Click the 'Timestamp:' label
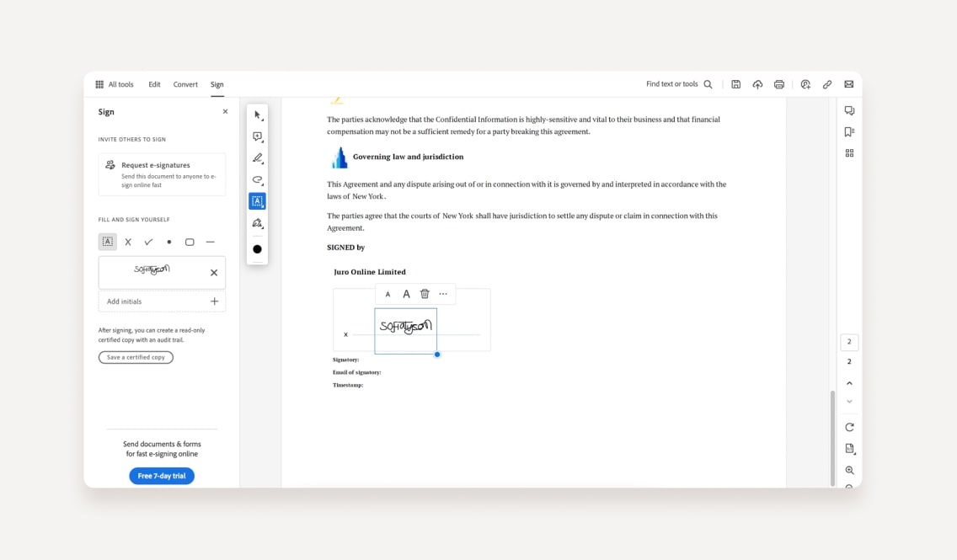 pyautogui.click(x=348, y=385)
